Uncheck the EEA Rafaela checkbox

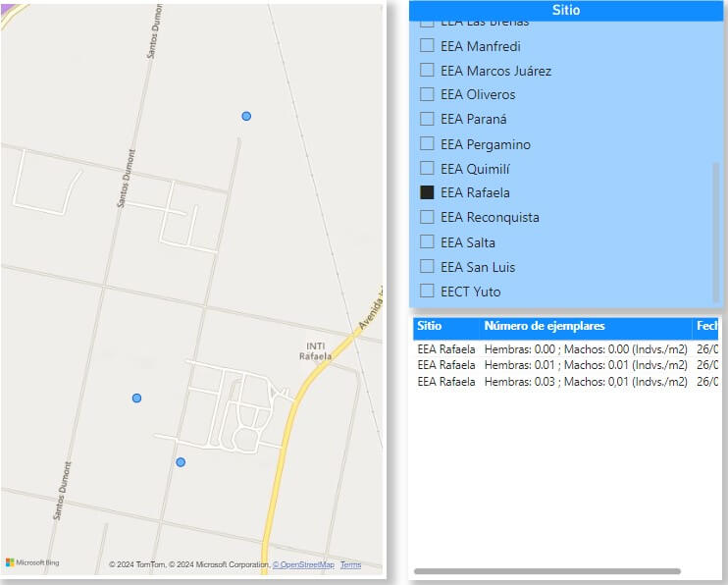[427, 193]
